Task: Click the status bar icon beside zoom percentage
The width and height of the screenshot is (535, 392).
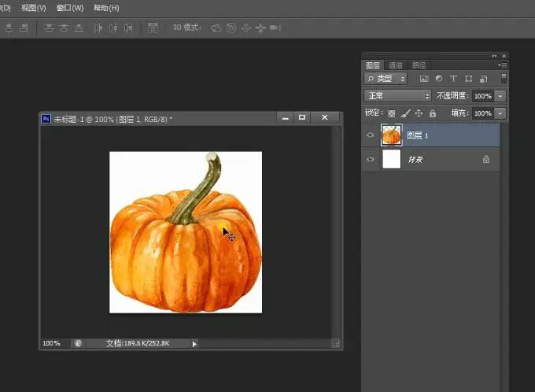Action: click(x=78, y=343)
